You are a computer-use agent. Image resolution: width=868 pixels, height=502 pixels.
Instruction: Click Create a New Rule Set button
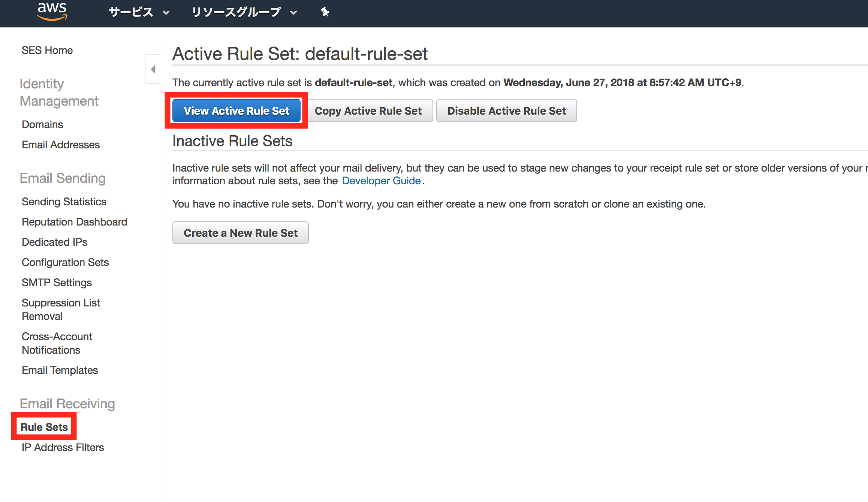(240, 233)
